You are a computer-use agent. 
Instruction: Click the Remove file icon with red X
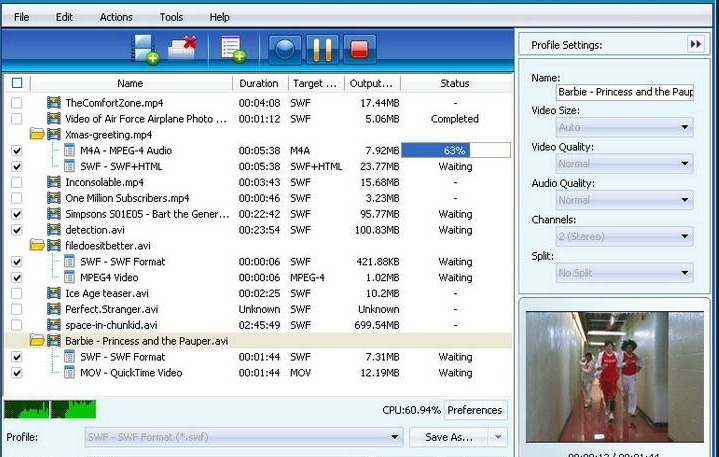182,48
